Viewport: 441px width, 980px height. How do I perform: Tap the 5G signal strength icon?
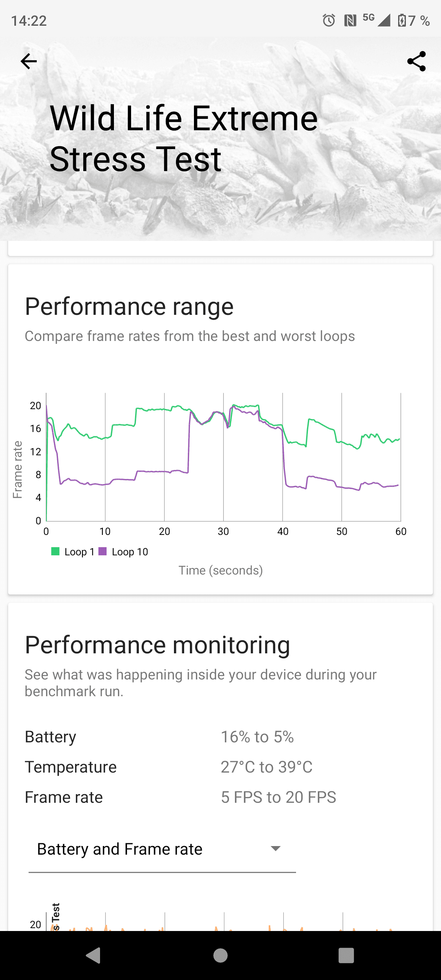(377, 20)
